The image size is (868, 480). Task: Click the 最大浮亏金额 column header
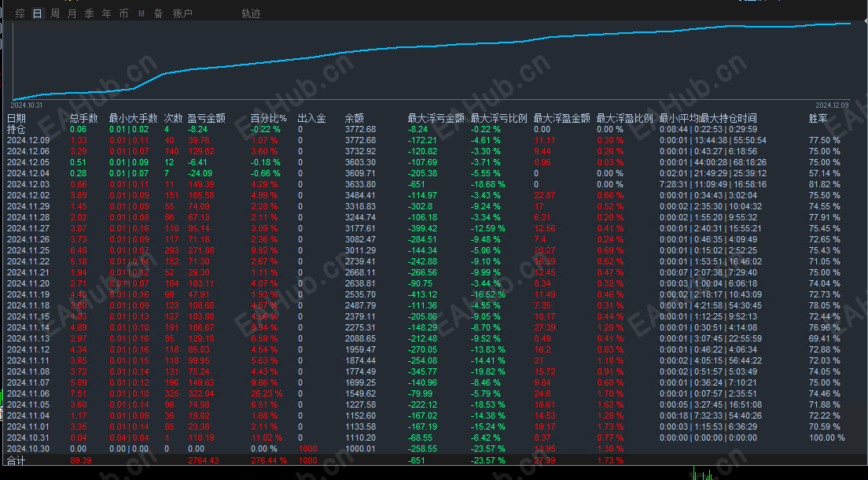pos(436,118)
